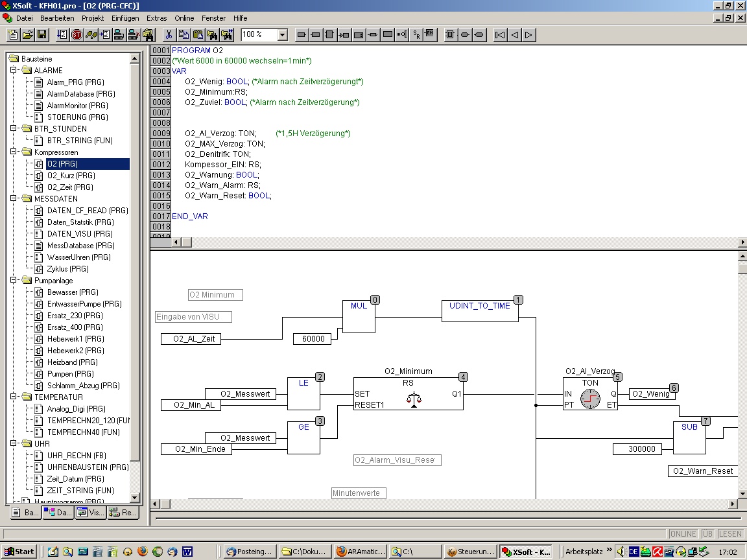
Task: Click the Start program icon
Action: (x=62, y=35)
